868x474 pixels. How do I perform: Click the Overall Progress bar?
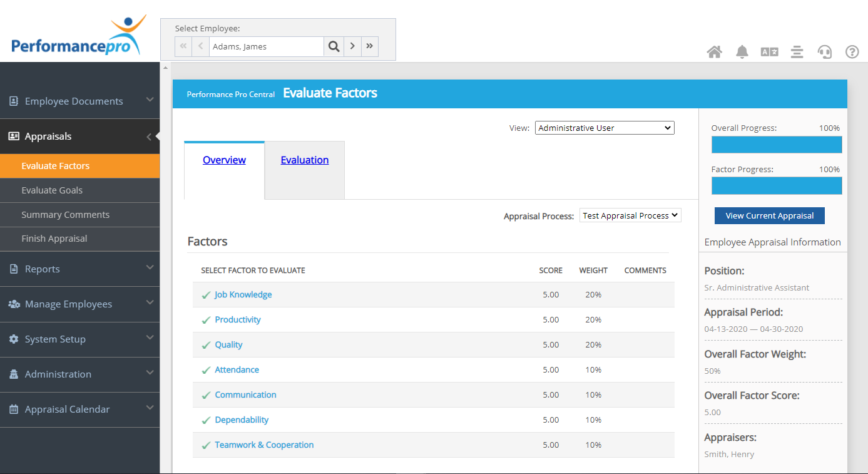point(777,145)
